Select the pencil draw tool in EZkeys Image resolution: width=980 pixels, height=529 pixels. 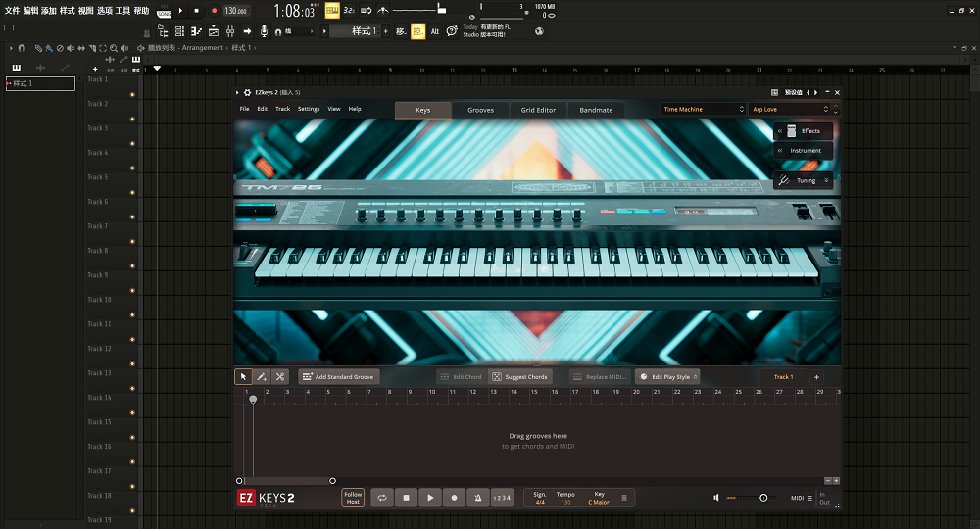[262, 376]
